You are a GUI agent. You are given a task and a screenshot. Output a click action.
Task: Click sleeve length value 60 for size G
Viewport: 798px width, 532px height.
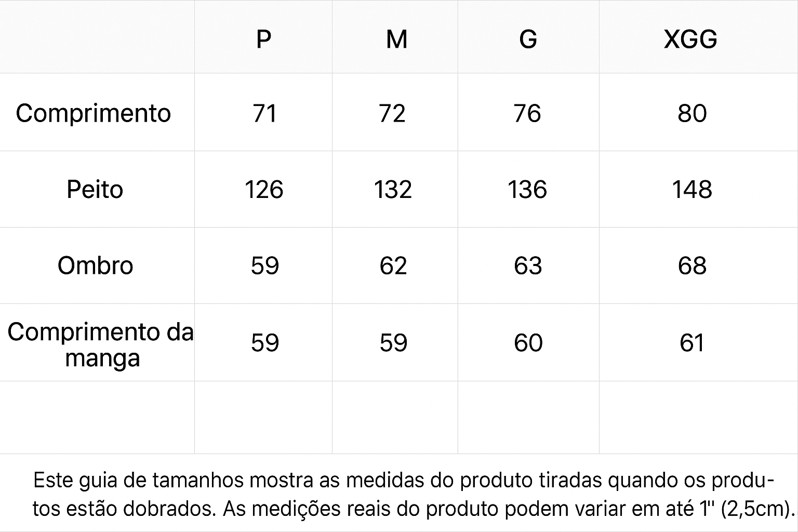[528, 343]
